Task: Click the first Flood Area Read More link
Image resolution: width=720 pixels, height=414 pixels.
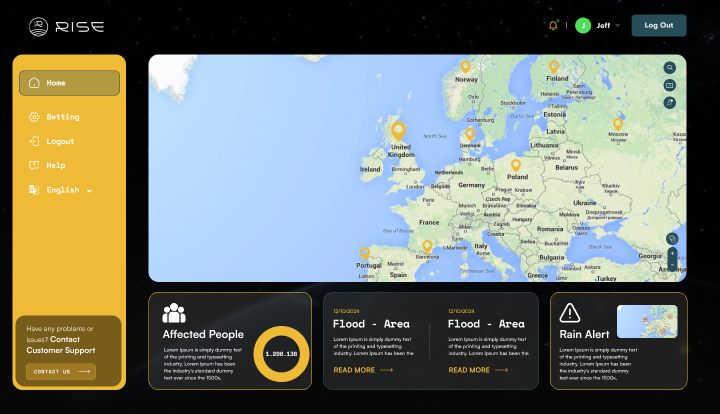Action: (363, 370)
